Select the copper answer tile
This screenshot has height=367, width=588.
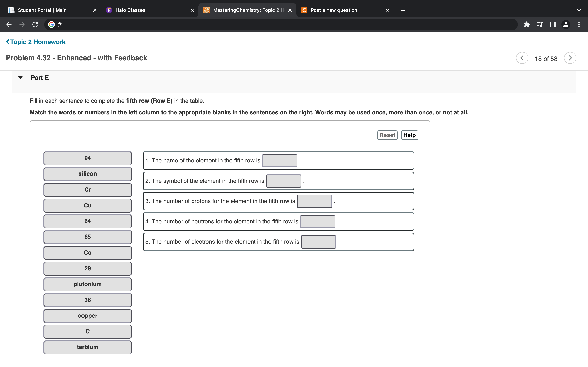(87, 316)
